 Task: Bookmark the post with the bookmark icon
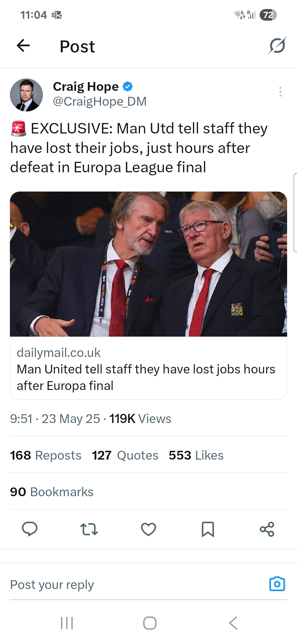click(x=208, y=529)
